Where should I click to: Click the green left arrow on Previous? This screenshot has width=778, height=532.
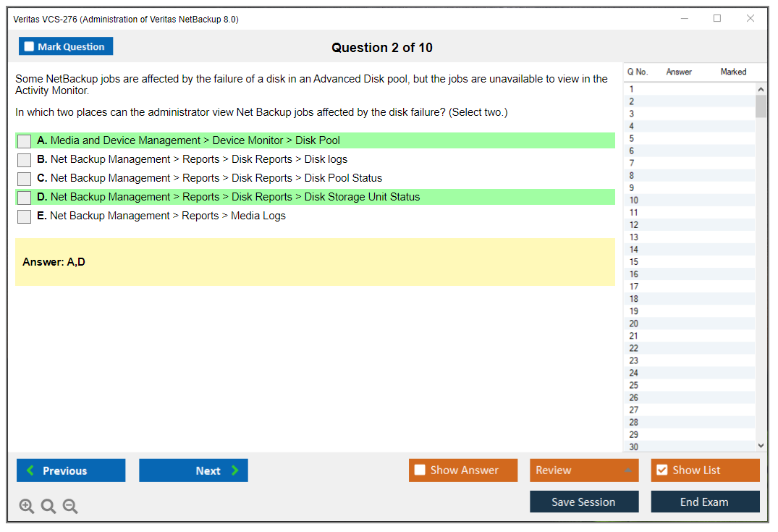coord(30,470)
